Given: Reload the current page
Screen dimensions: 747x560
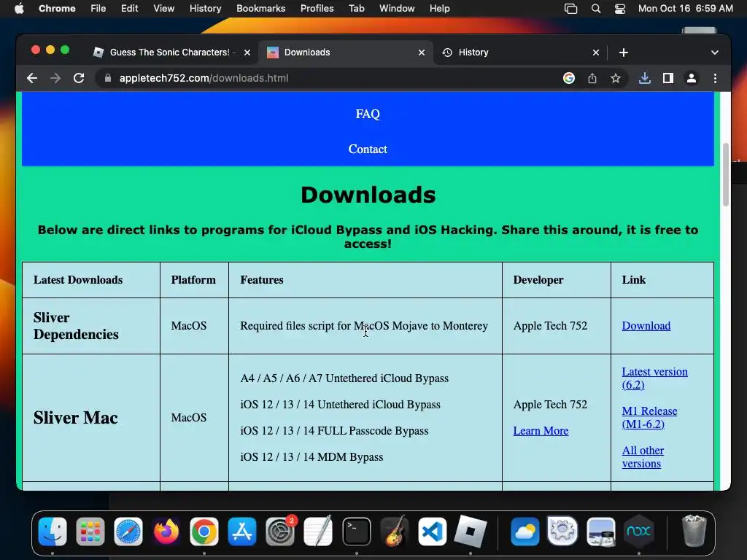Looking at the screenshot, I should click(x=79, y=78).
